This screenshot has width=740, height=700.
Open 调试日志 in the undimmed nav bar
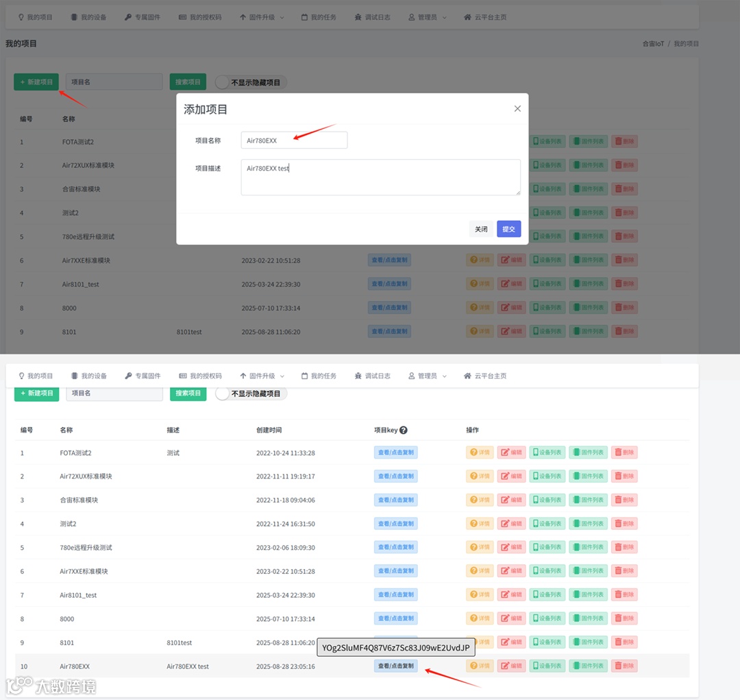click(x=372, y=376)
